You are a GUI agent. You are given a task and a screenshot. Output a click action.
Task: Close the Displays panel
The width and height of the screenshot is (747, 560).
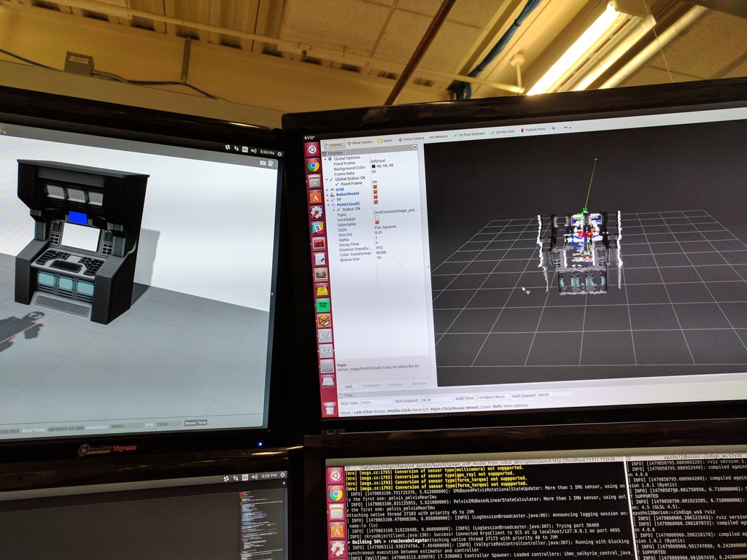(414, 147)
